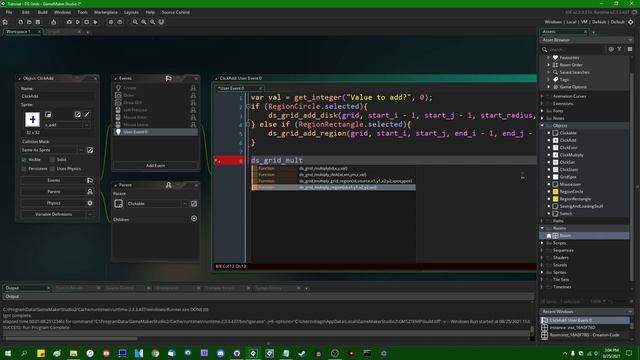Switch to the Workspace 1 tab
This screenshot has width=640, height=360.
pyautogui.click(x=19, y=31)
